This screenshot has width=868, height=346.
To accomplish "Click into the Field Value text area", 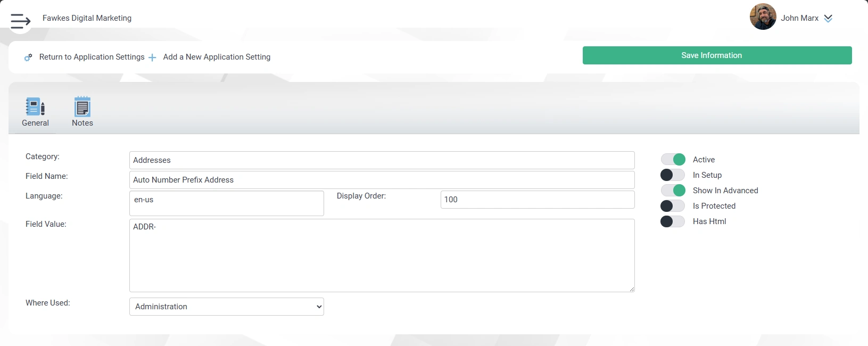I will pos(382,256).
